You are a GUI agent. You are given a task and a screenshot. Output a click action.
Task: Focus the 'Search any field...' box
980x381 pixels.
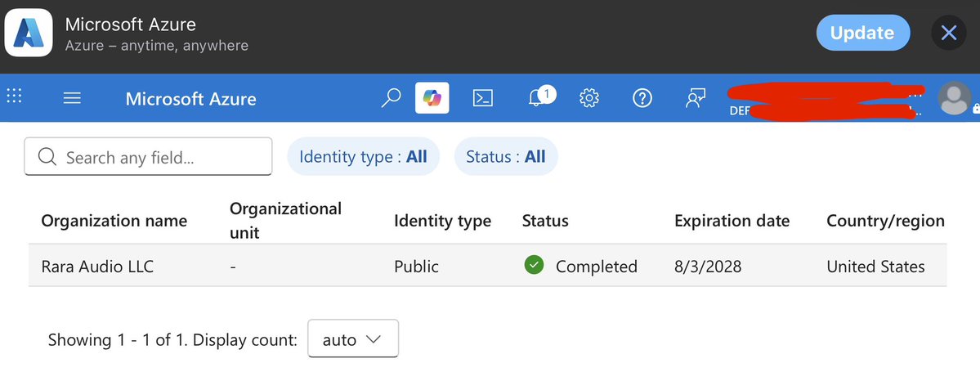[148, 156]
